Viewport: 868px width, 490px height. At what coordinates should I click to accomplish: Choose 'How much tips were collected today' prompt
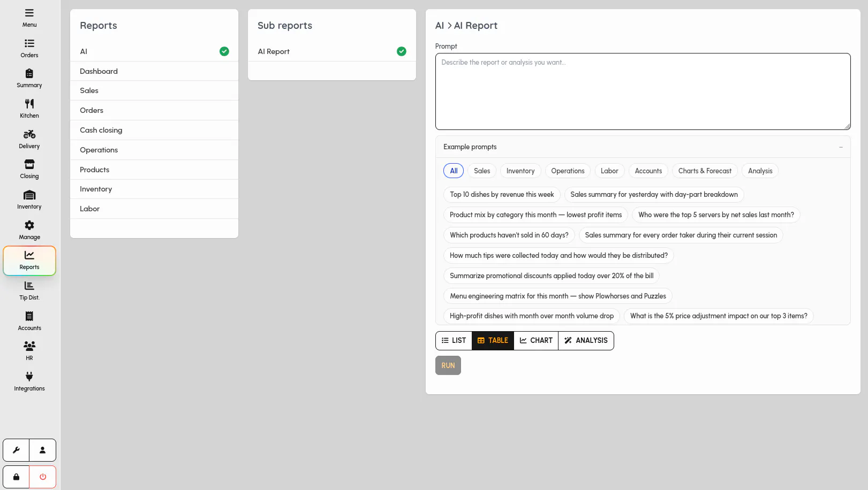pyautogui.click(x=558, y=255)
